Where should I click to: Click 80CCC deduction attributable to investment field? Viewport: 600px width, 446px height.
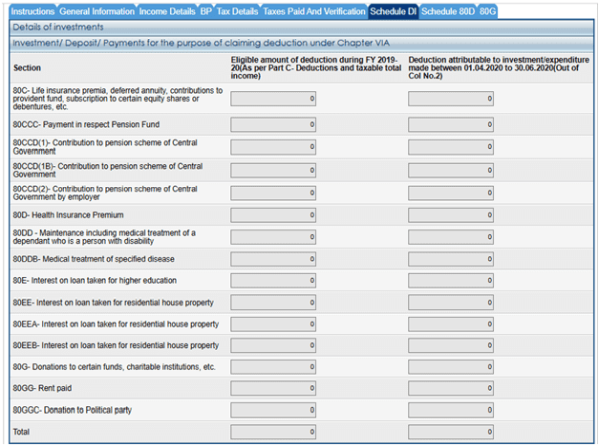pos(451,125)
